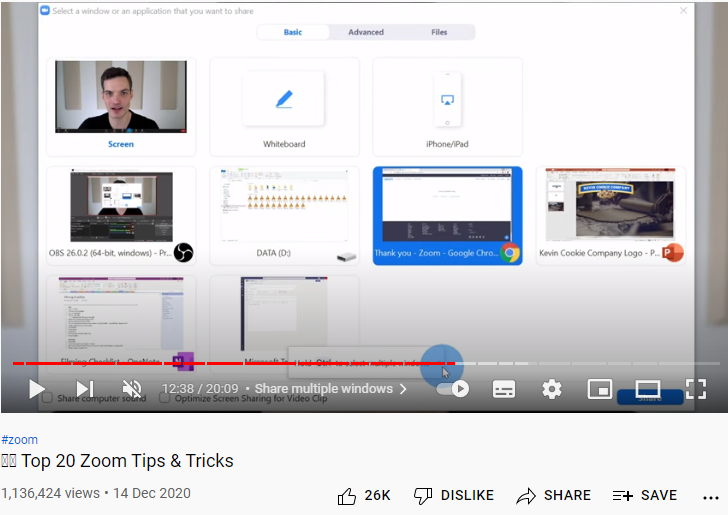
Task: Click the Dislike button
Action: coord(454,495)
